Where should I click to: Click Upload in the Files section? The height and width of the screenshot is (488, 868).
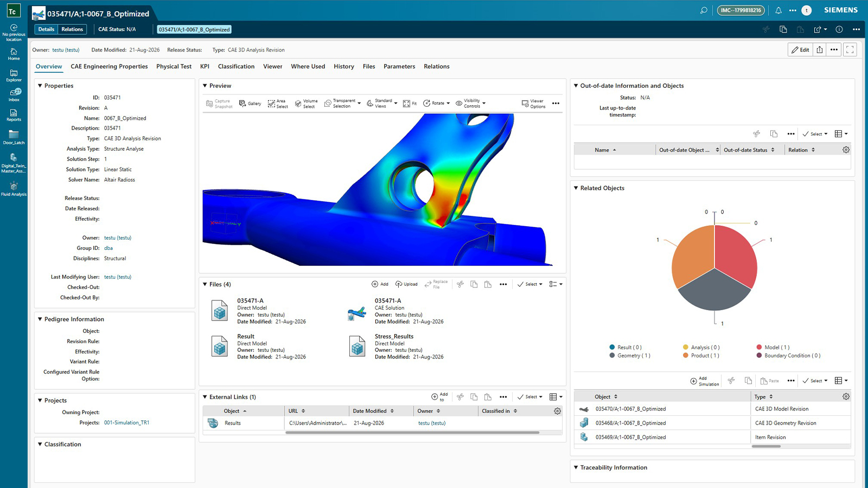pyautogui.click(x=406, y=284)
